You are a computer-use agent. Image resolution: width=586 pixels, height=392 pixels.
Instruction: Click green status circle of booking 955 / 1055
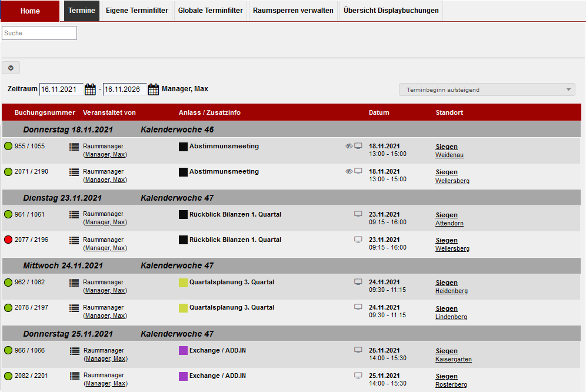[x=8, y=146]
